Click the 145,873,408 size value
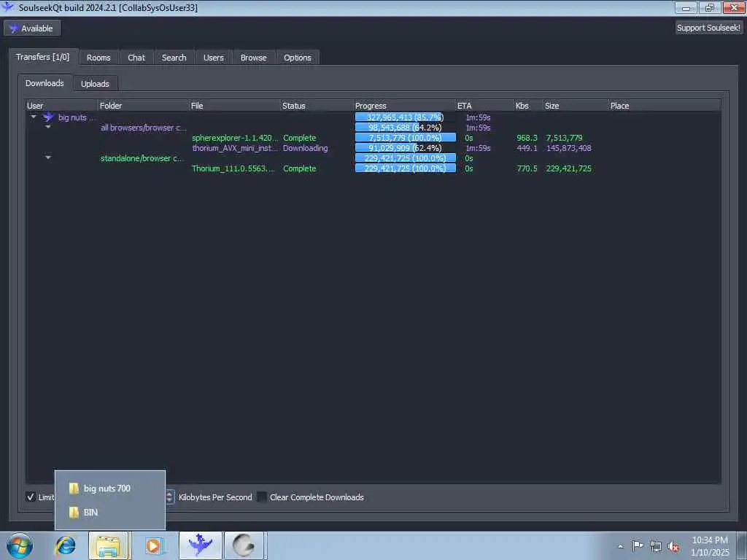Image resolution: width=747 pixels, height=560 pixels. click(x=569, y=148)
